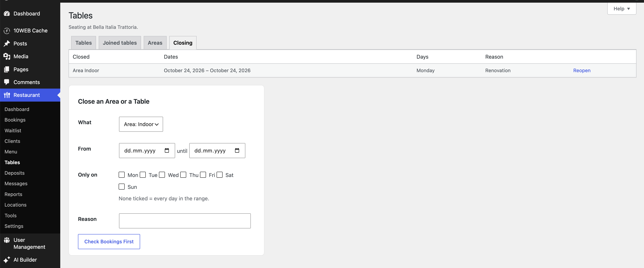Click the 10WEB Cache speed icon

7,31
